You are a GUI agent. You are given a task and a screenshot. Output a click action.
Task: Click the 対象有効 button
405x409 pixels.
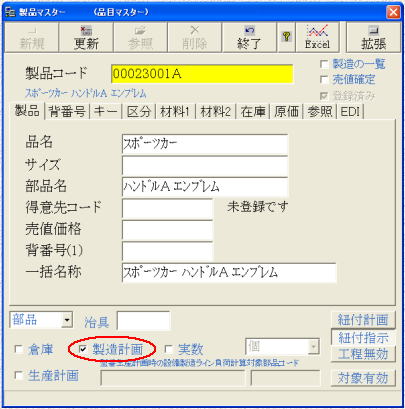click(363, 378)
